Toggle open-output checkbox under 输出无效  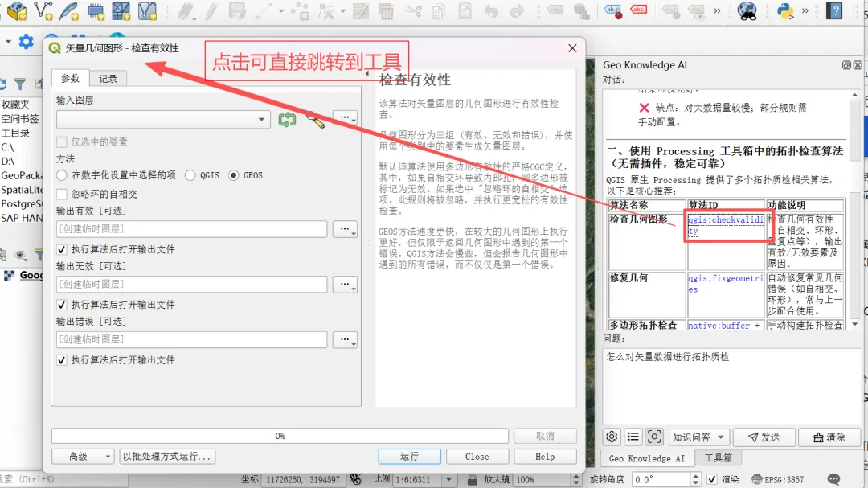click(61, 305)
